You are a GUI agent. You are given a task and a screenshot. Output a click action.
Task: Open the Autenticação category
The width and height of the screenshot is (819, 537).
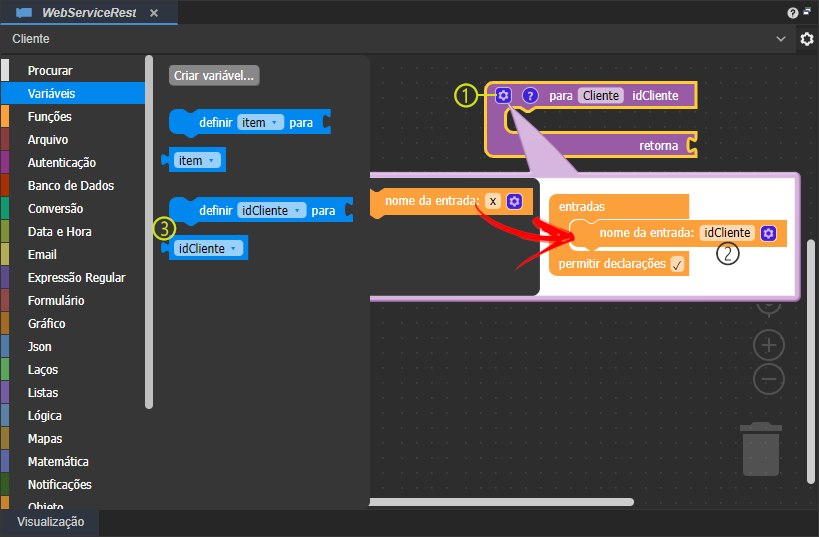(73, 162)
